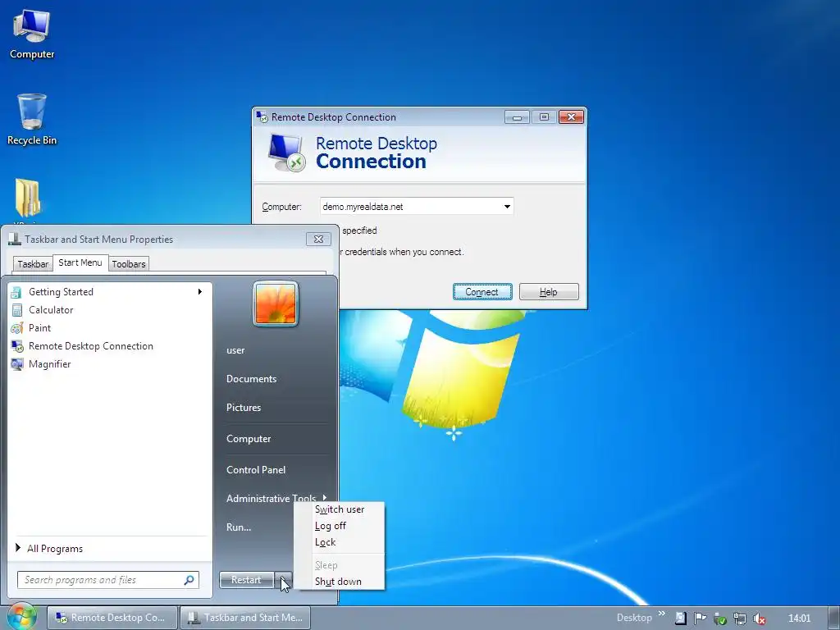Click the 14:01 taskbar clock

[799, 619]
